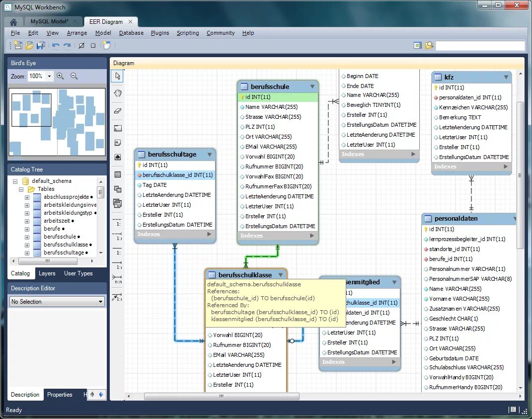Select the new table tool

point(117,174)
